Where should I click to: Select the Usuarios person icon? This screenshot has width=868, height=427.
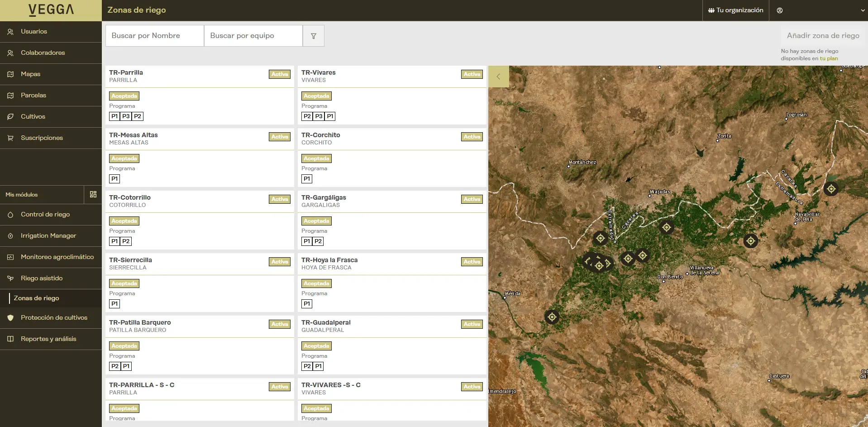[x=10, y=32]
